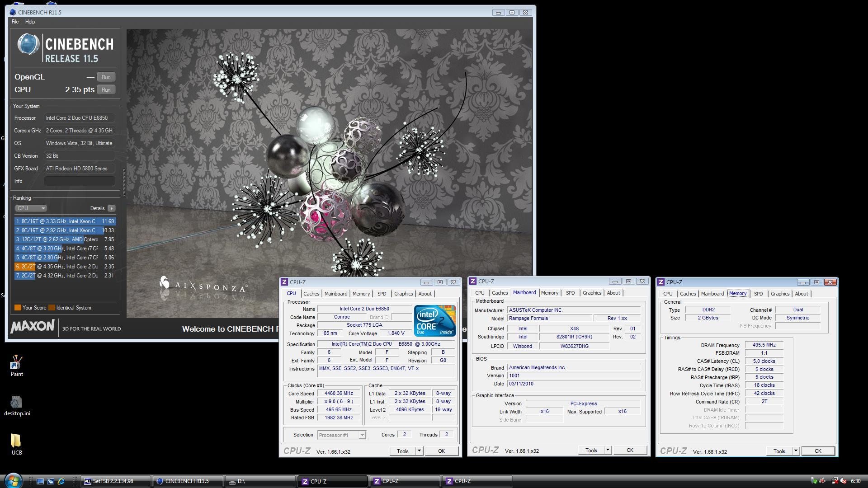The width and height of the screenshot is (868, 488).
Task: Select ranking row 7 at 4.32 GHz
Action: click(65, 276)
